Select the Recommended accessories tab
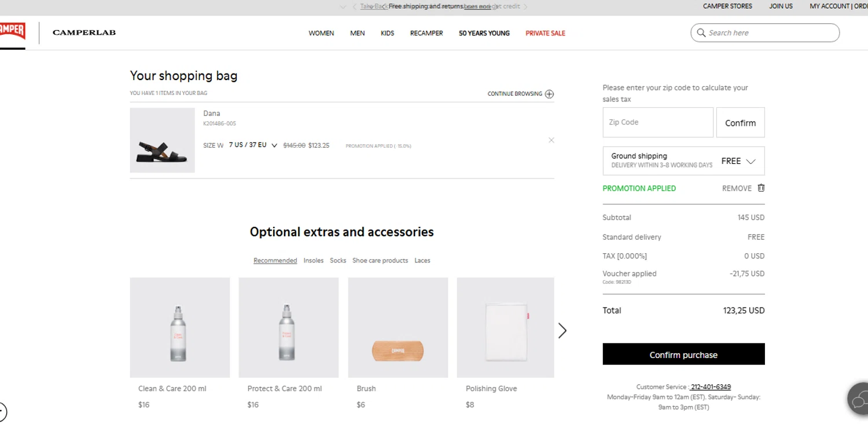Image resolution: width=868 pixels, height=431 pixels. [x=275, y=261]
